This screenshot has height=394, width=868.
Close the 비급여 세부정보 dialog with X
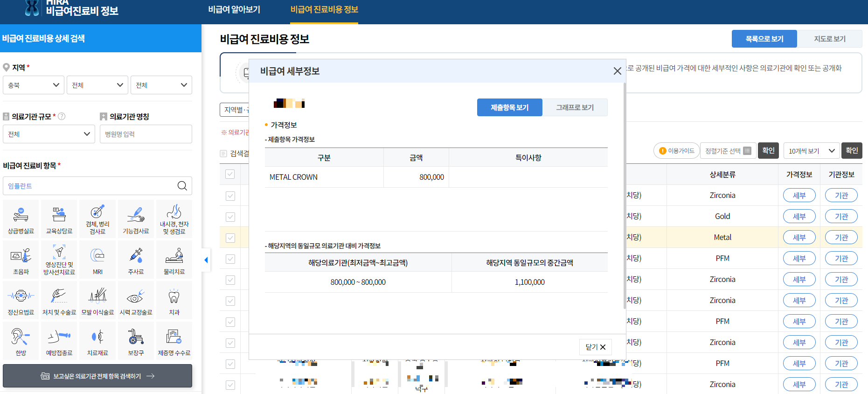point(617,71)
